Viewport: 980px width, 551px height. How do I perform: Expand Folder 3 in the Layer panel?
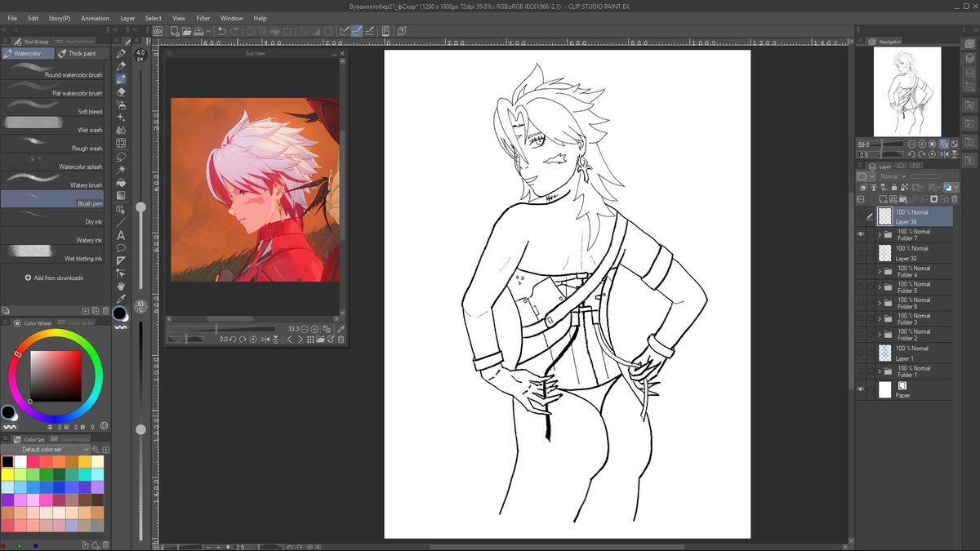880,319
